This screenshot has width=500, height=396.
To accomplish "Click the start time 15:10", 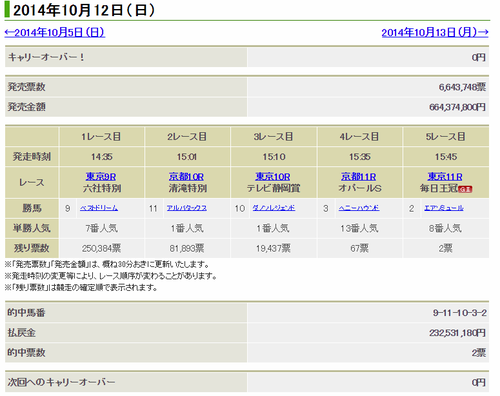I will pos(274,157).
